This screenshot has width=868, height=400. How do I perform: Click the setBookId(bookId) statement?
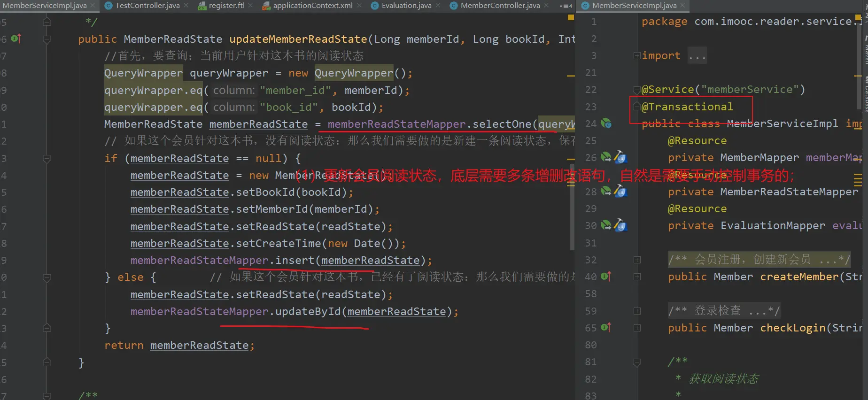coord(242,192)
